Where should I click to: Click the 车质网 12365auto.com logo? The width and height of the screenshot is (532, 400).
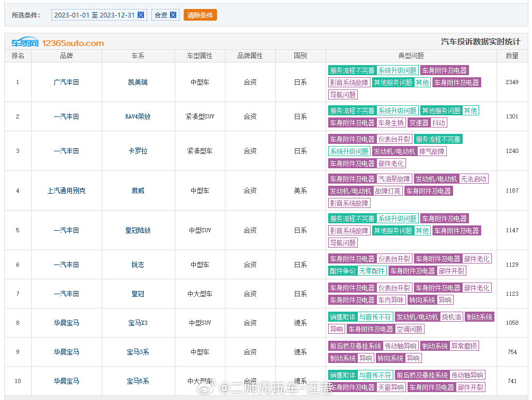tap(57, 43)
